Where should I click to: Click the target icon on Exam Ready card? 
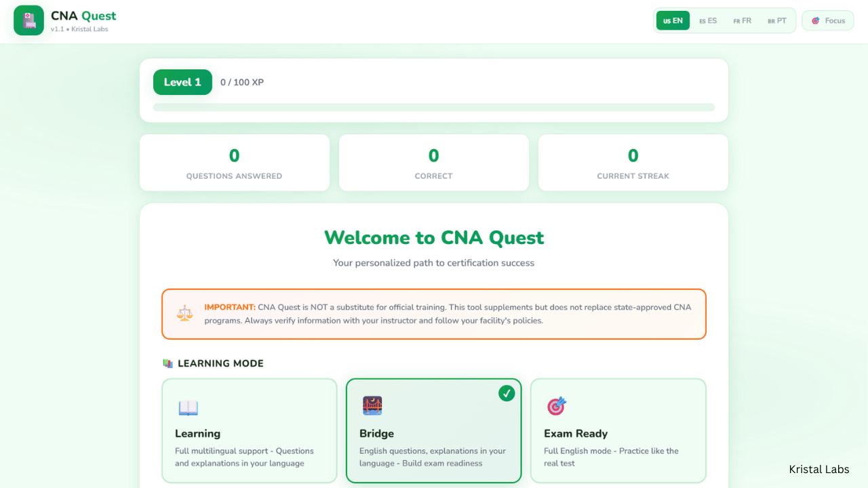click(556, 406)
